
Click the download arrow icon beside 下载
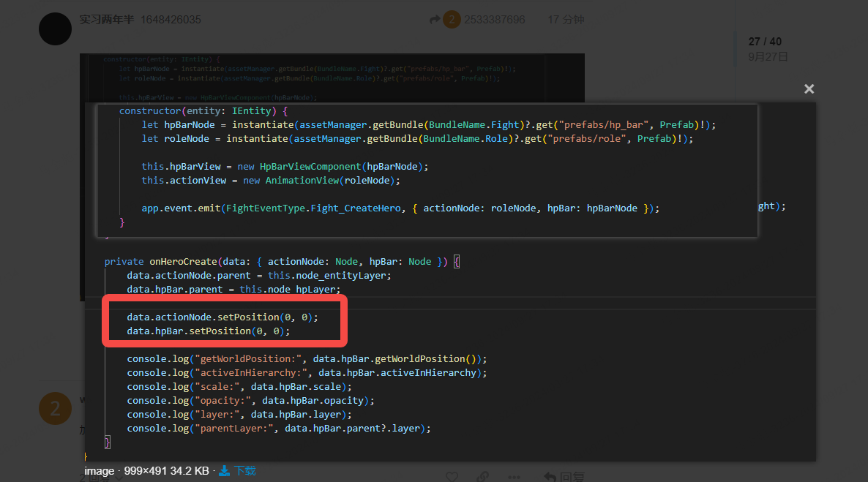[224, 471]
